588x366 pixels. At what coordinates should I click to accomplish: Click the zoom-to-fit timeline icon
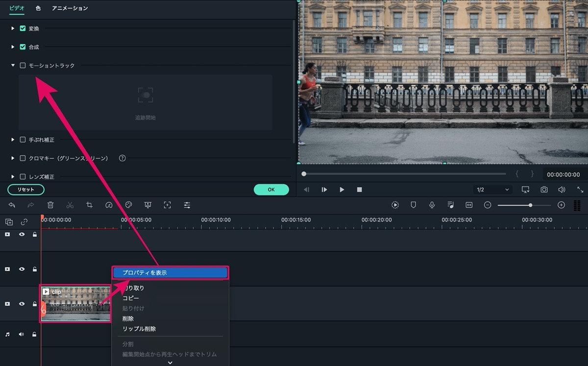(x=469, y=205)
